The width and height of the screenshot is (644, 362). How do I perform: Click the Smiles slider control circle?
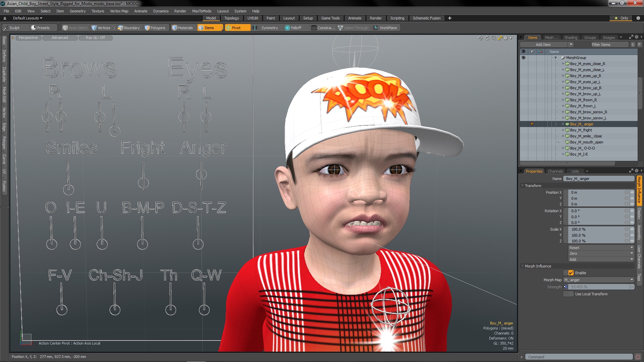point(68,190)
